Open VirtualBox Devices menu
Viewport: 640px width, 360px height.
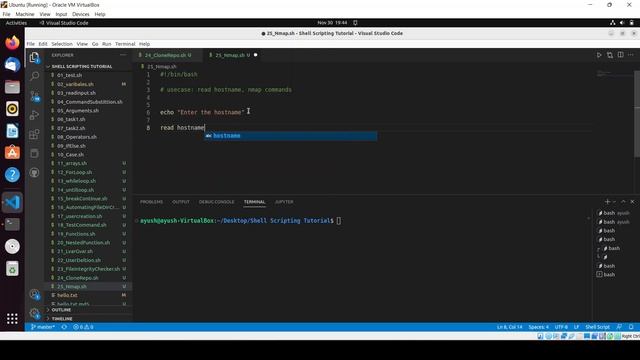[x=80, y=14]
